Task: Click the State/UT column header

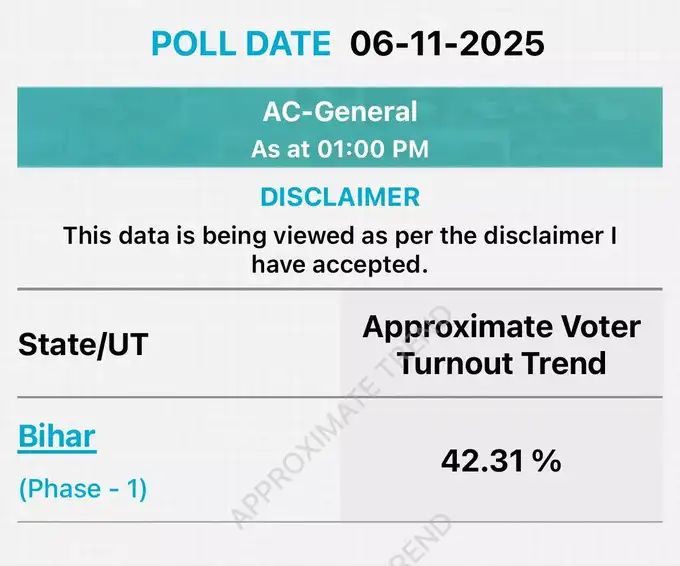Action: 83,345
